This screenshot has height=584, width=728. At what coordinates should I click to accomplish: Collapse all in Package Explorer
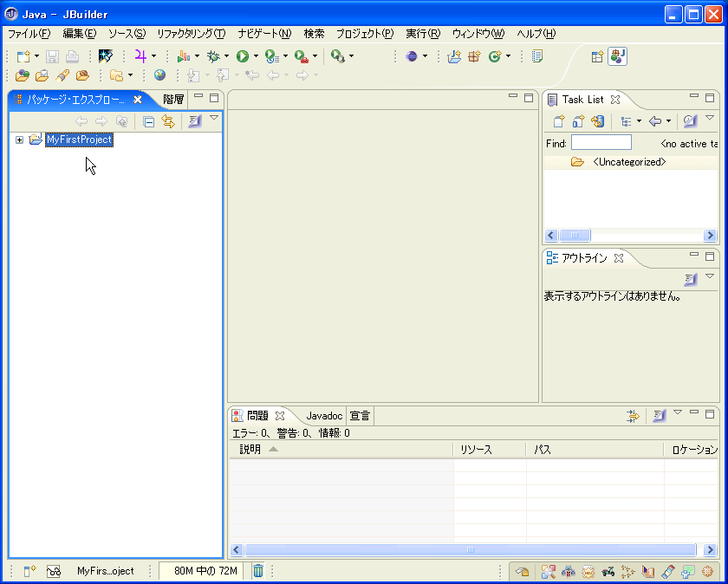click(149, 121)
